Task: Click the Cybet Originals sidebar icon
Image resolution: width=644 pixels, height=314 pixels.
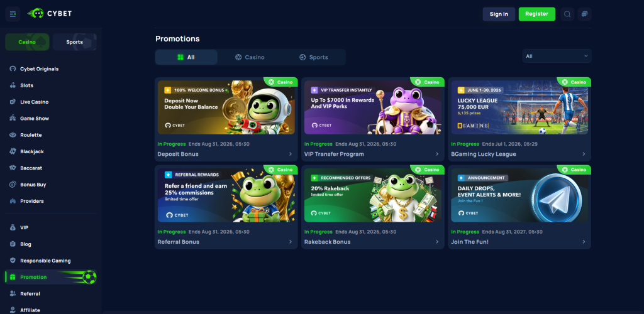Action: click(x=13, y=69)
